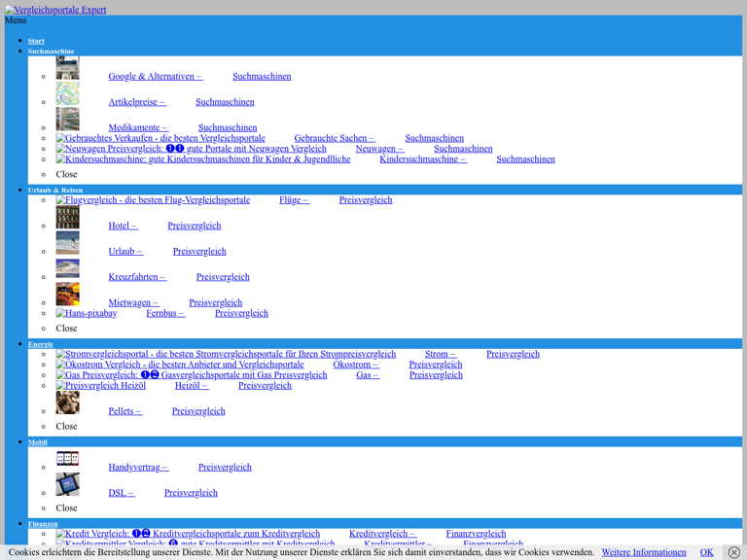Dismiss cookie banner with the X icon
This screenshot has height=560, width=747.
pos(733,552)
